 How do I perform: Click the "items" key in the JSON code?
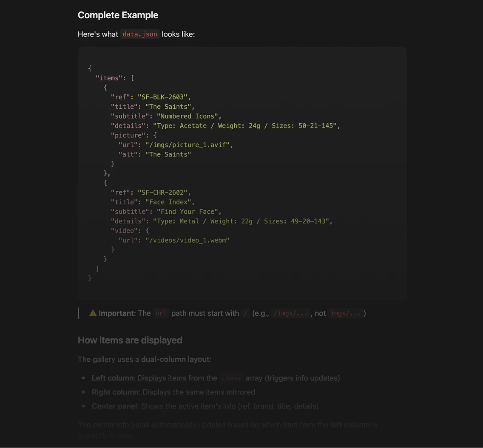[x=109, y=78]
